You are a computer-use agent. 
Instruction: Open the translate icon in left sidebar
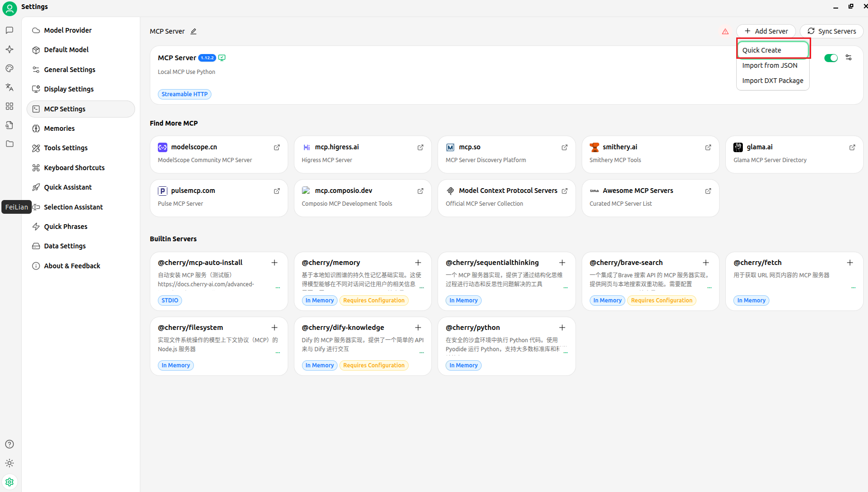[x=9, y=87]
